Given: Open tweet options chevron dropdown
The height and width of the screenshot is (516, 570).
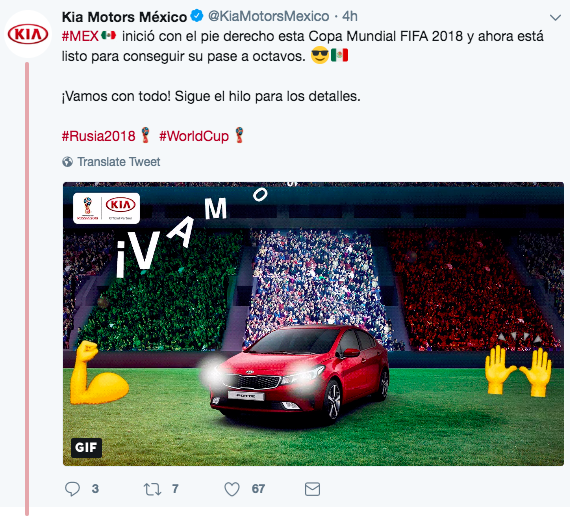Looking at the screenshot, I should coord(555,17).
